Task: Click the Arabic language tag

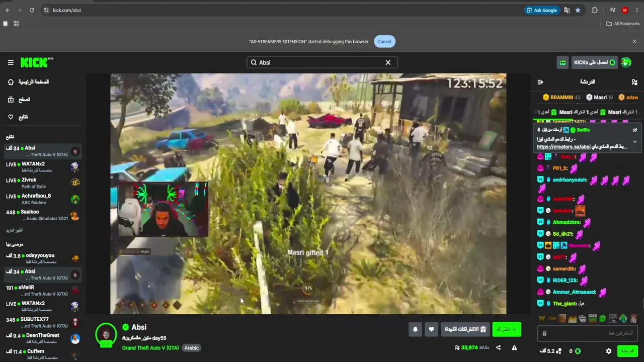Action: [192, 348]
